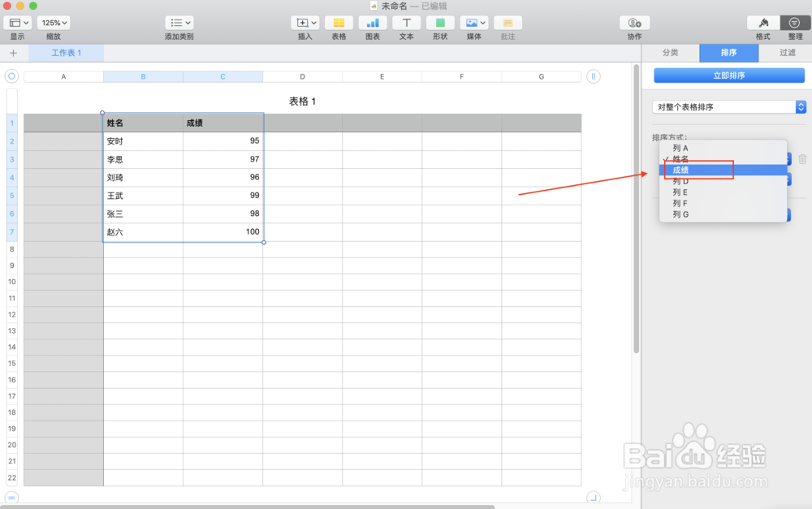Choose 列 D in sort column menu
This screenshot has height=509, width=812.
(x=723, y=181)
